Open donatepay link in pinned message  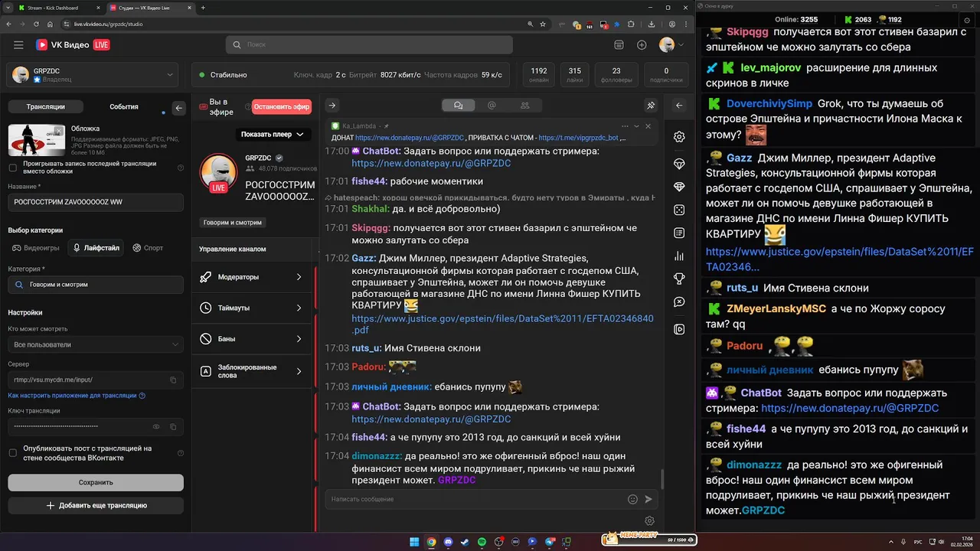click(x=410, y=138)
